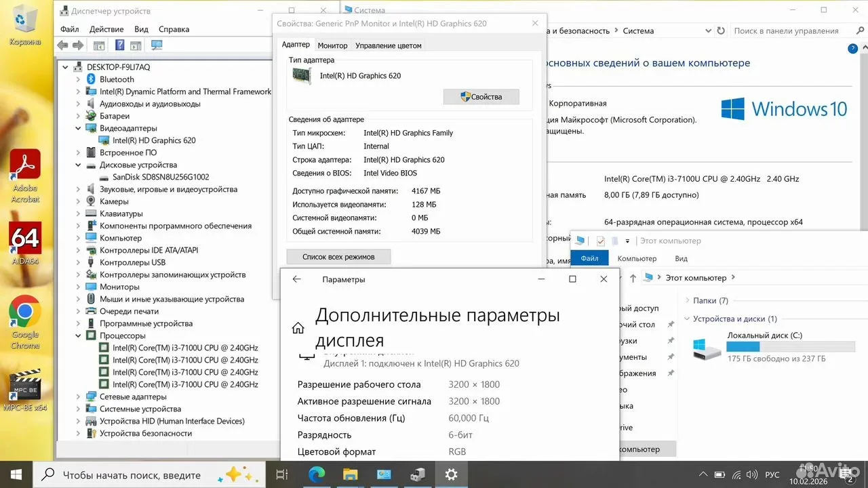Image resolution: width=868 pixels, height=488 pixels.
Task: Select the DESKTOP-F9LI7AQ root node
Action: [x=118, y=67]
